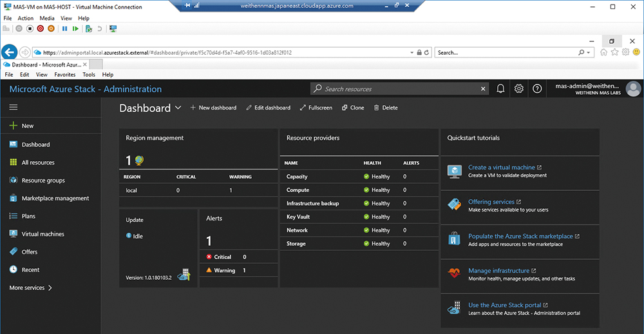Open the browser Home icon
This screenshot has height=334, width=644.
click(604, 52)
